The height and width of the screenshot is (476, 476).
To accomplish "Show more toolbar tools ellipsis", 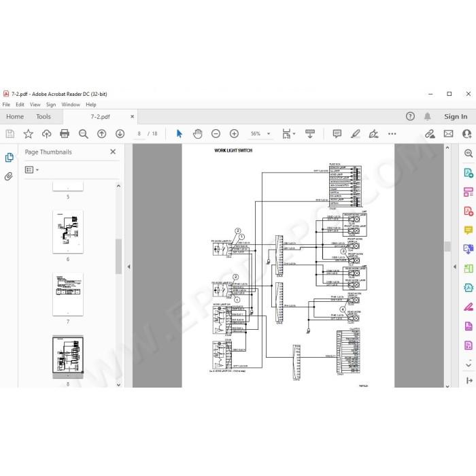I will coord(392,133).
